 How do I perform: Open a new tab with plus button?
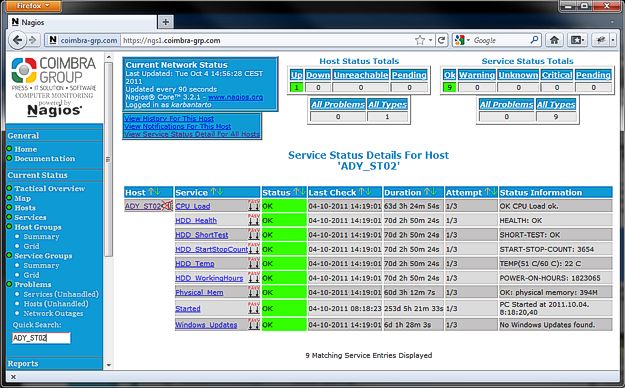166,22
